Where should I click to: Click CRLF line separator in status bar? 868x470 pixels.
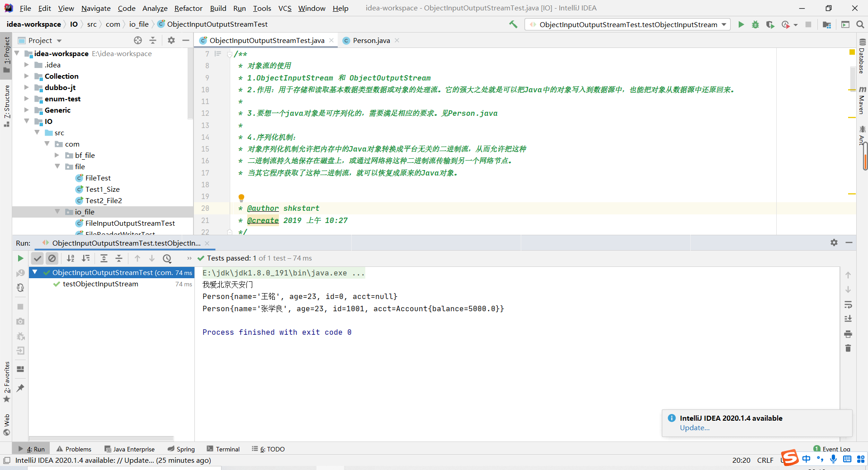tap(765, 460)
